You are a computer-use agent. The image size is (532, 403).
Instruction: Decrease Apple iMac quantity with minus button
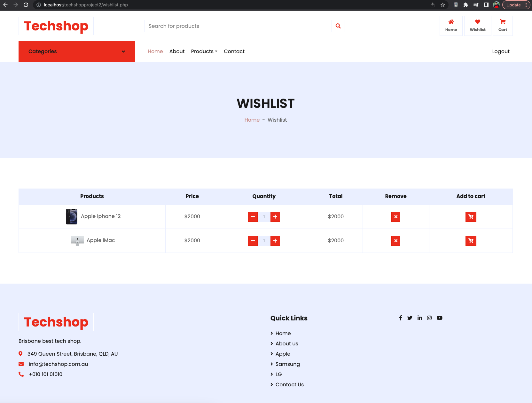(253, 241)
